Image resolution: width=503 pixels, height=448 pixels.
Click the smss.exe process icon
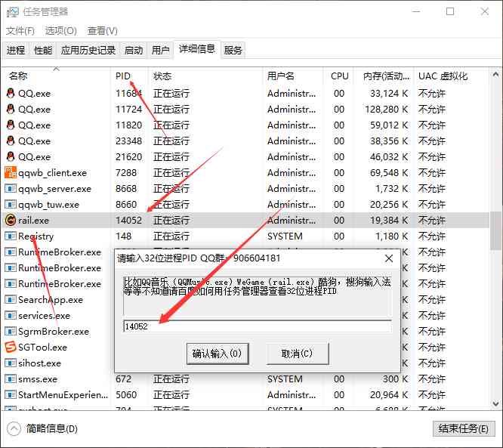pos(11,379)
